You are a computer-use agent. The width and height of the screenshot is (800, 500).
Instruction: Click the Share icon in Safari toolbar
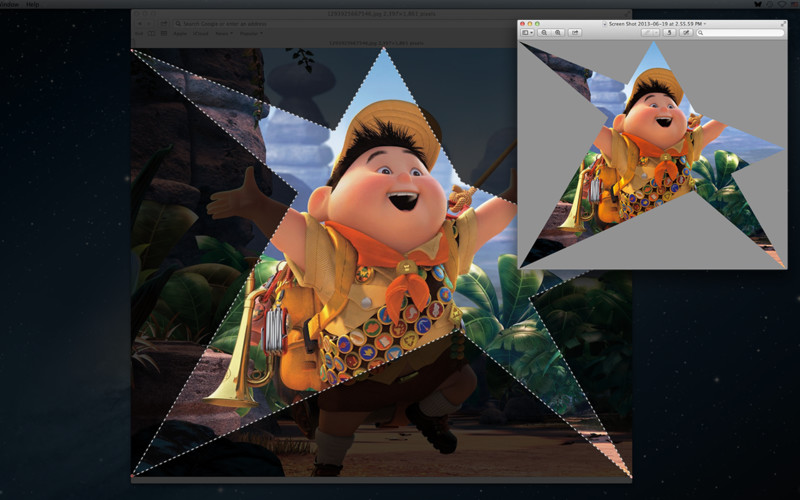coord(164,23)
